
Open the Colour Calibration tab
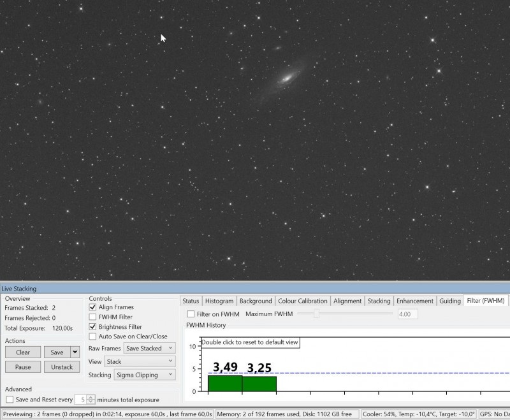pyautogui.click(x=302, y=301)
